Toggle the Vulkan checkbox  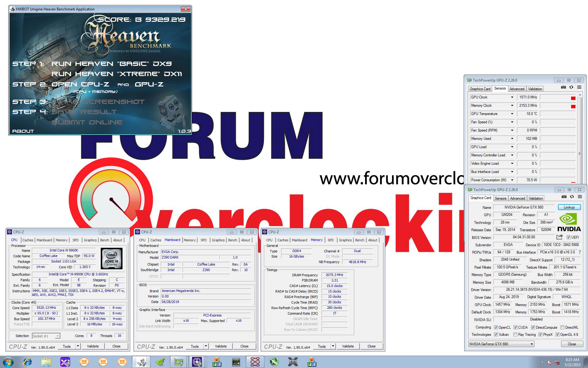(x=496, y=335)
